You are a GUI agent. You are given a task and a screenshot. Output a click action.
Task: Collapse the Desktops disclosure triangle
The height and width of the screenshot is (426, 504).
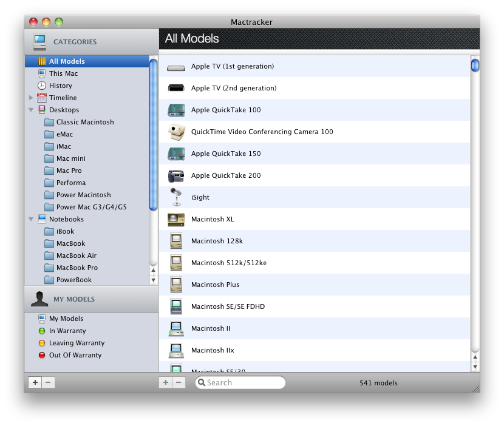coord(31,110)
